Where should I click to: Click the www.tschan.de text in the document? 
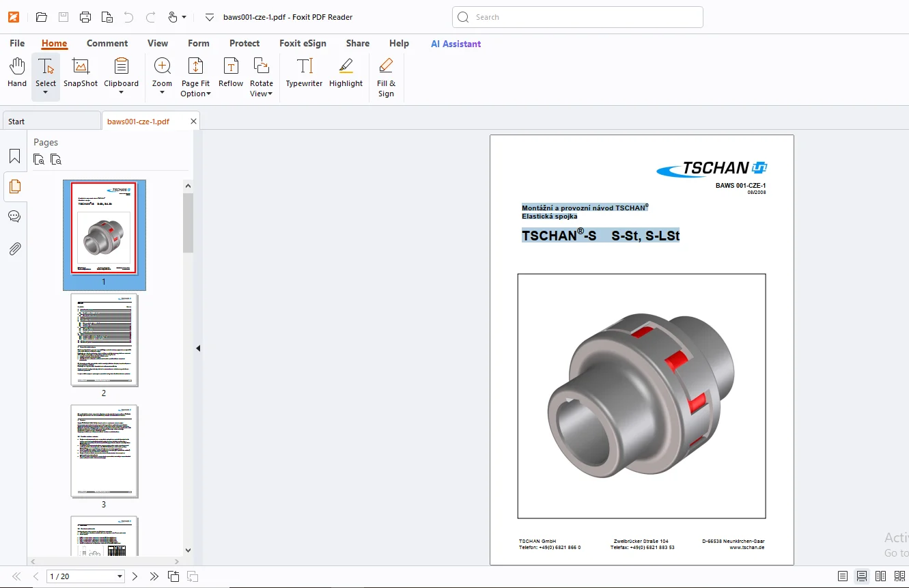point(746,548)
